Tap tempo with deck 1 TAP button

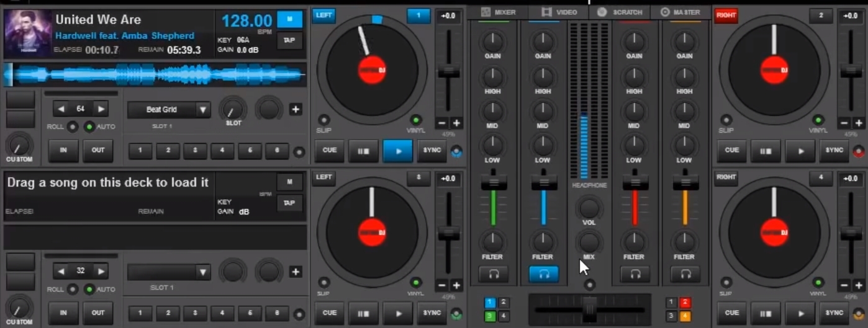pos(289,40)
